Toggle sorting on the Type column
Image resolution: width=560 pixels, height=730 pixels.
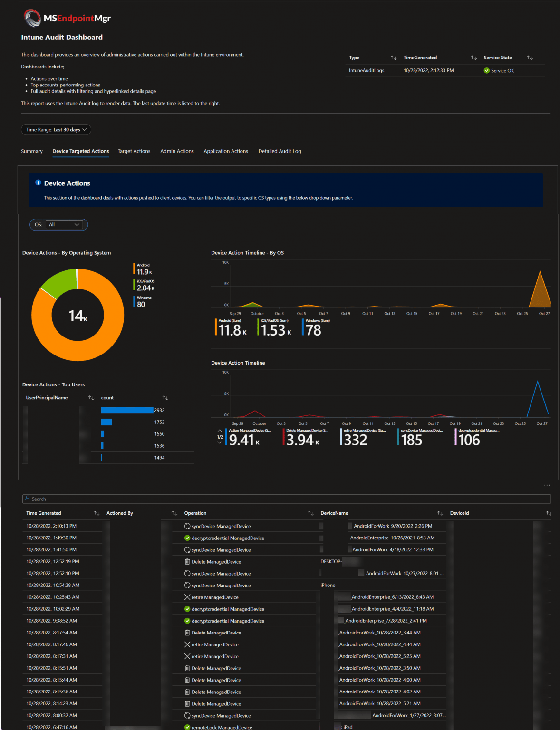(x=394, y=58)
